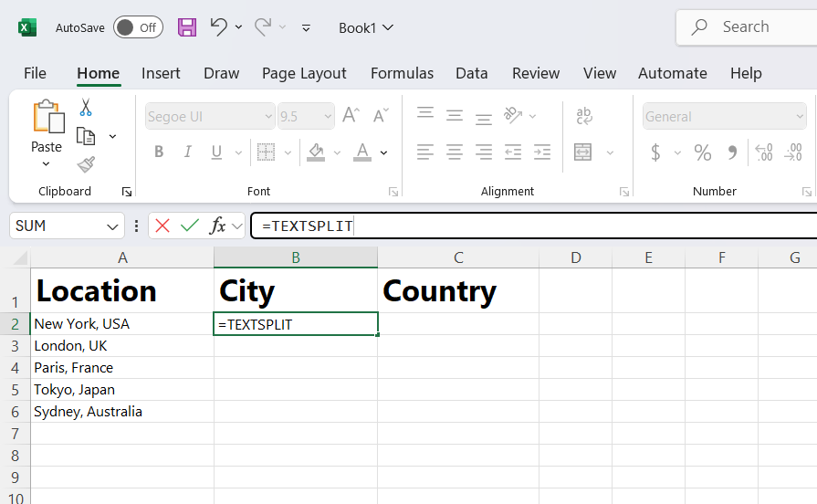This screenshot has height=504, width=817.
Task: Click the Undo arrow icon
Action: [x=219, y=26]
